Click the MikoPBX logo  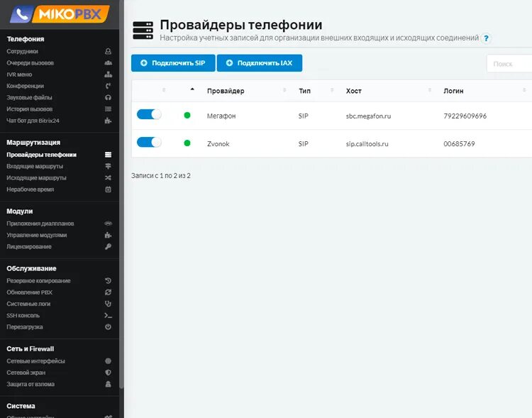[x=60, y=14]
